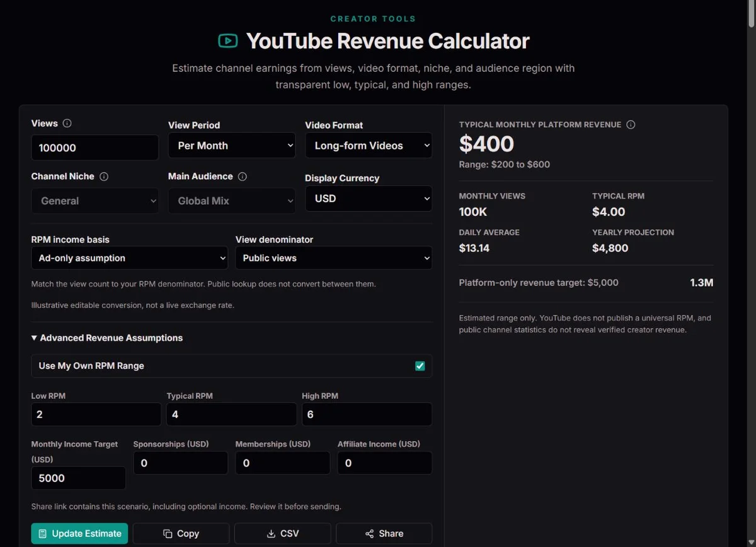Click the 1.3M revenue target views value
756x547 pixels.
coord(701,283)
